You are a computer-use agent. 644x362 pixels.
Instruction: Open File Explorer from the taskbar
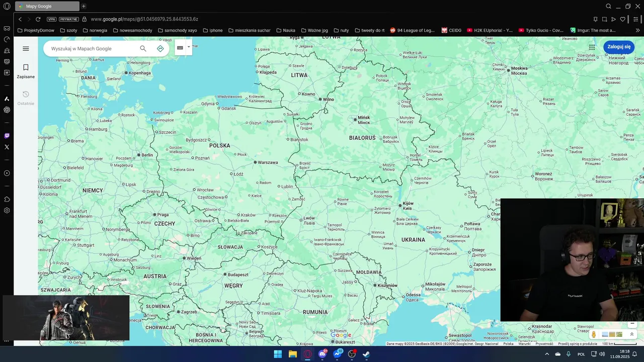pyautogui.click(x=292, y=354)
